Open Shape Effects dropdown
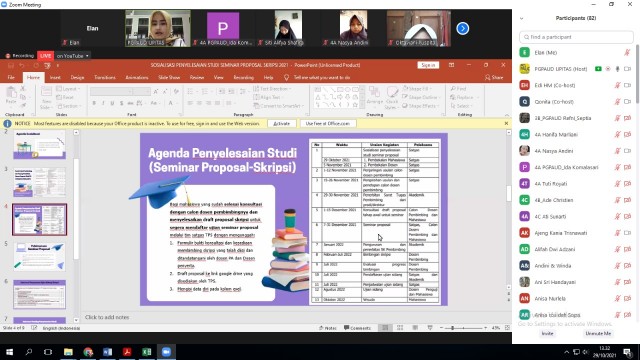Screen dimensions: 640x360 pyautogui.click(x=420, y=106)
